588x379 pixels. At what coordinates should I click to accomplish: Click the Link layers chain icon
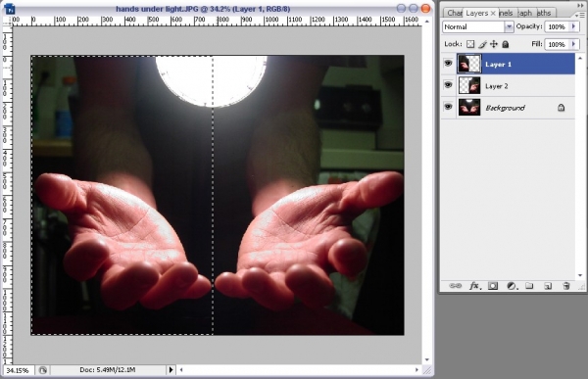click(x=456, y=286)
